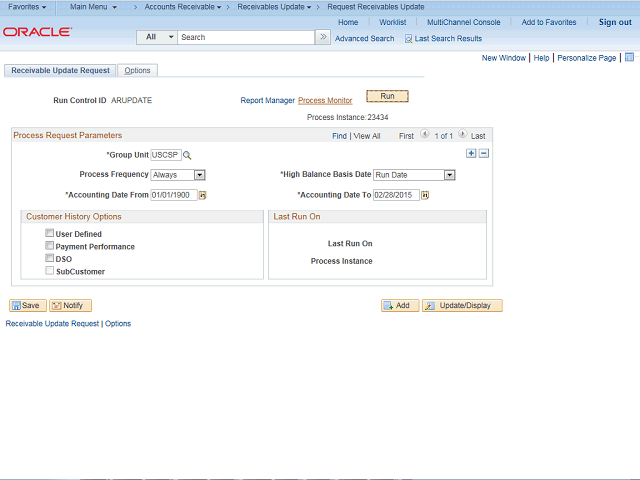
Task: Click Add to Favorites
Action: point(549,22)
